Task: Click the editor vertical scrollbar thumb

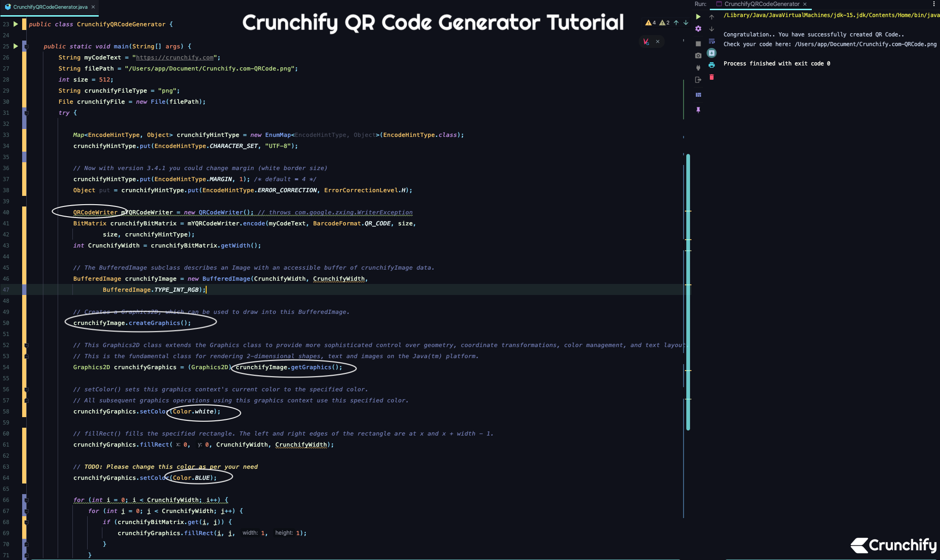Action: click(x=688, y=292)
